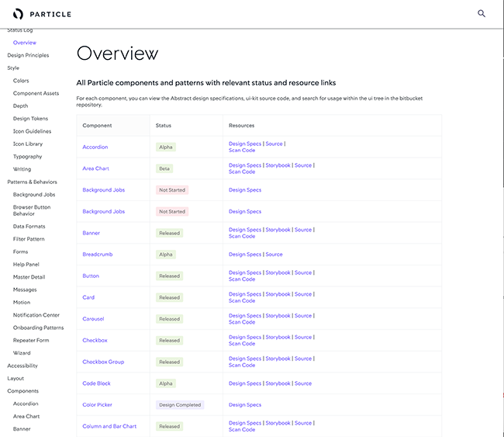
Task: Open Patterns & Behaviors section
Action: click(32, 182)
